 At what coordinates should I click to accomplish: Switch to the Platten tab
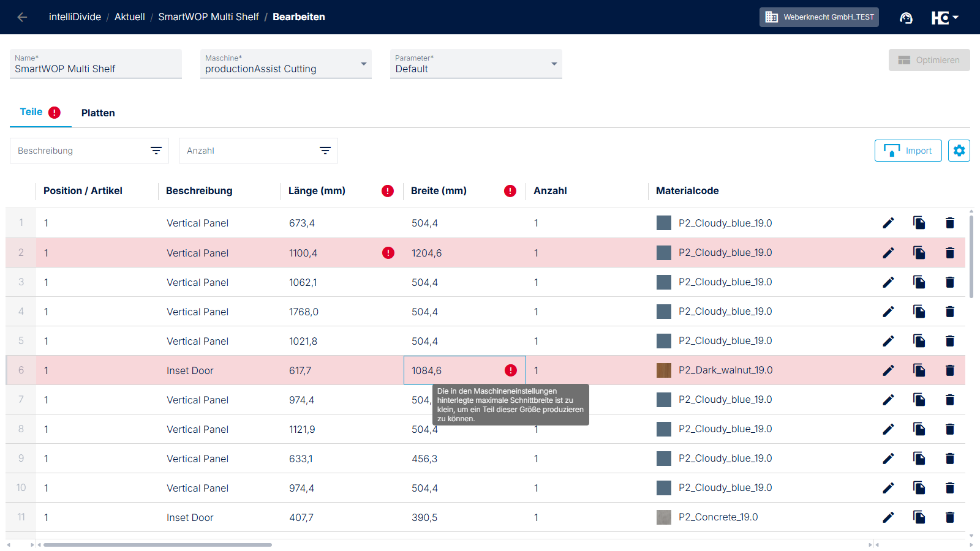point(98,113)
